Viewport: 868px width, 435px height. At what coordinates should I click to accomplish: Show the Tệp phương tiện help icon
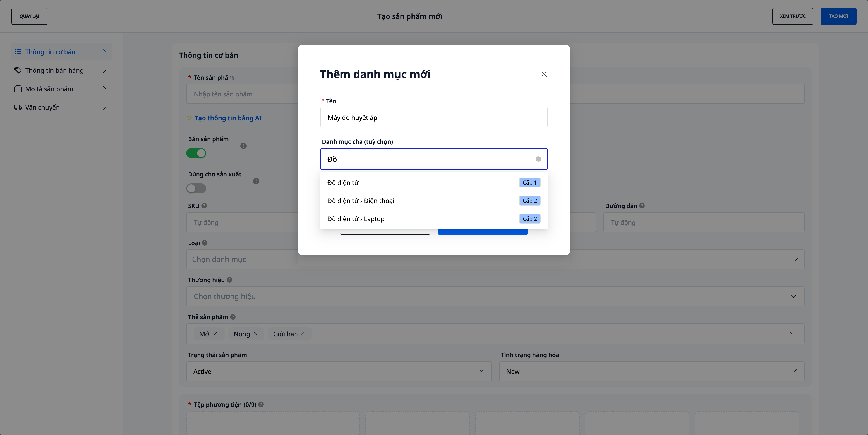(x=261, y=404)
